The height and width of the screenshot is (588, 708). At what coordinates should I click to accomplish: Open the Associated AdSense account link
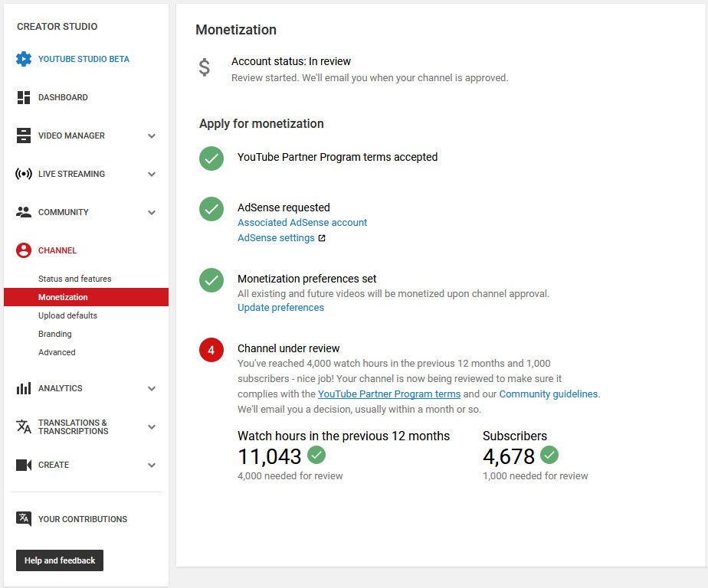[302, 223]
